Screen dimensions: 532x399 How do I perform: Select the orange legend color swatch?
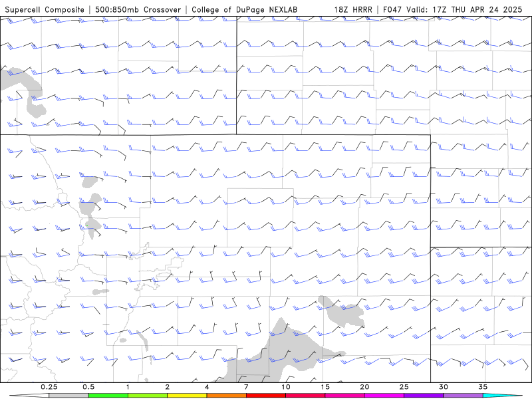(226, 396)
